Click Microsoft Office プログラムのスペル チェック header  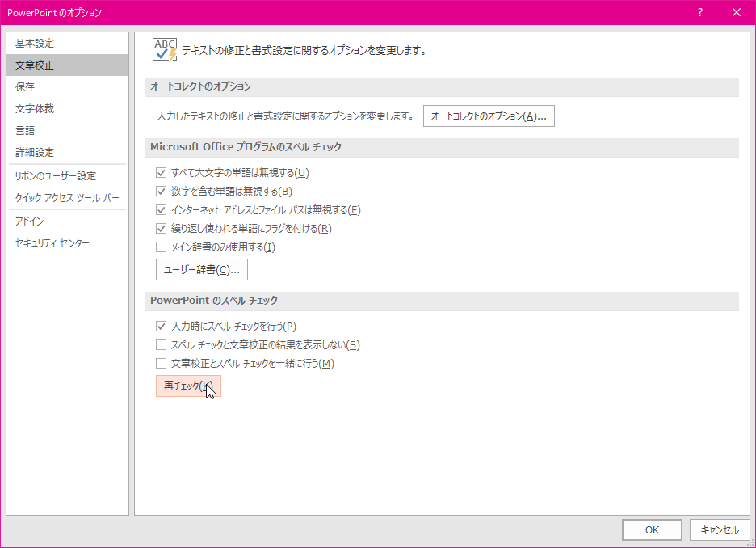point(442,147)
